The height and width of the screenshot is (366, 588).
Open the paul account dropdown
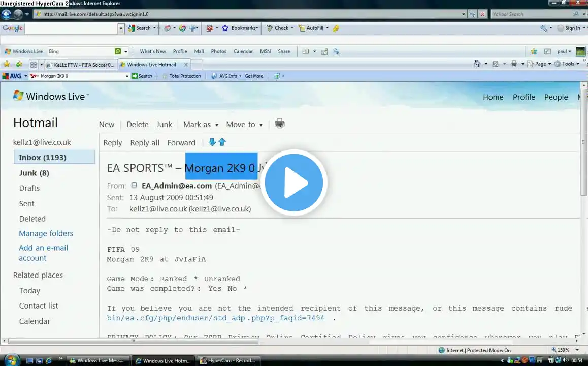point(564,51)
